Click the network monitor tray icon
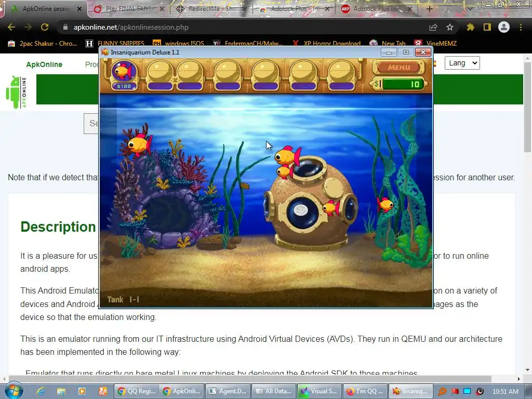This screenshot has width=532, height=399. [467, 392]
